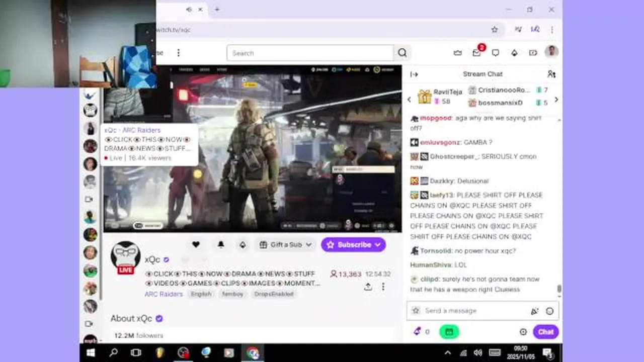Click the chat scrollbar thumb
The height and width of the screenshot is (362, 644).
[558, 289]
